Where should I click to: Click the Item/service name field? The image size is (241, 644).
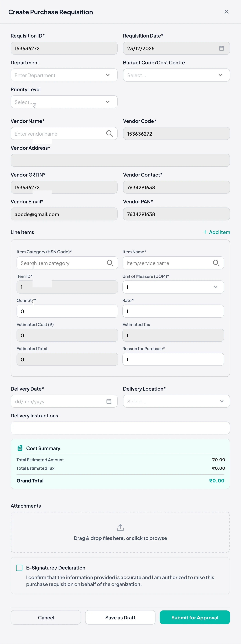[x=173, y=263]
